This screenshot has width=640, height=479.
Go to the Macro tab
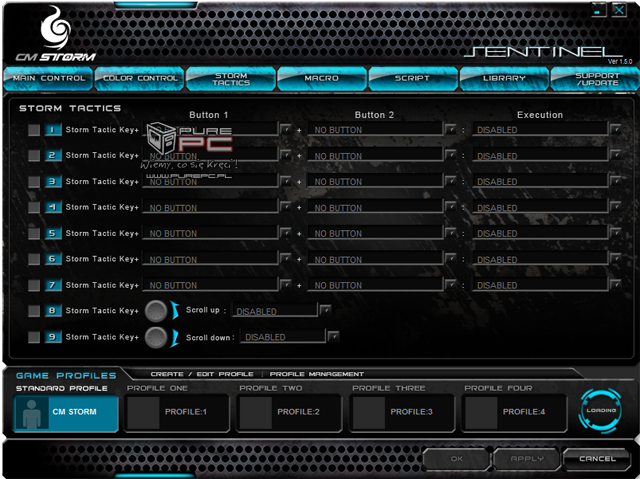322,78
